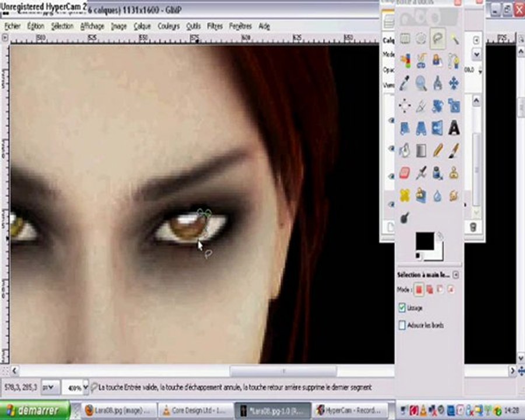Open tool options panel menu arrow
The image size is (525, 420).
[x=456, y=275]
